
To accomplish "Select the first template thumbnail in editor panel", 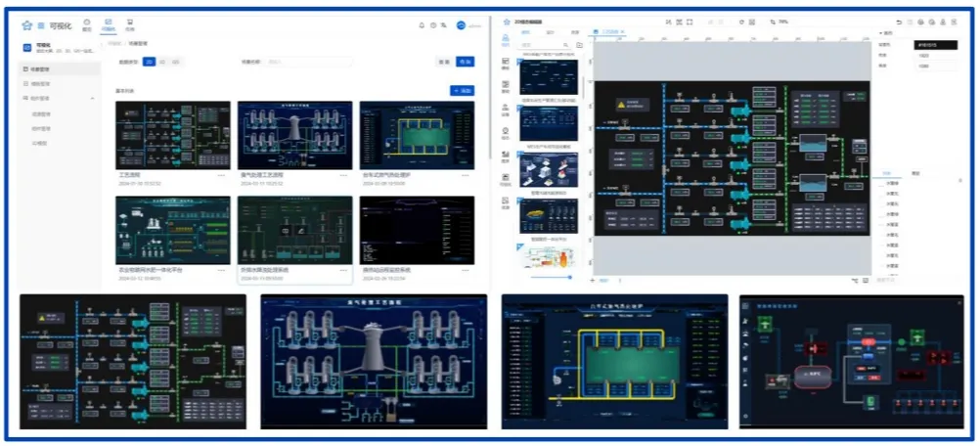I will (x=549, y=77).
